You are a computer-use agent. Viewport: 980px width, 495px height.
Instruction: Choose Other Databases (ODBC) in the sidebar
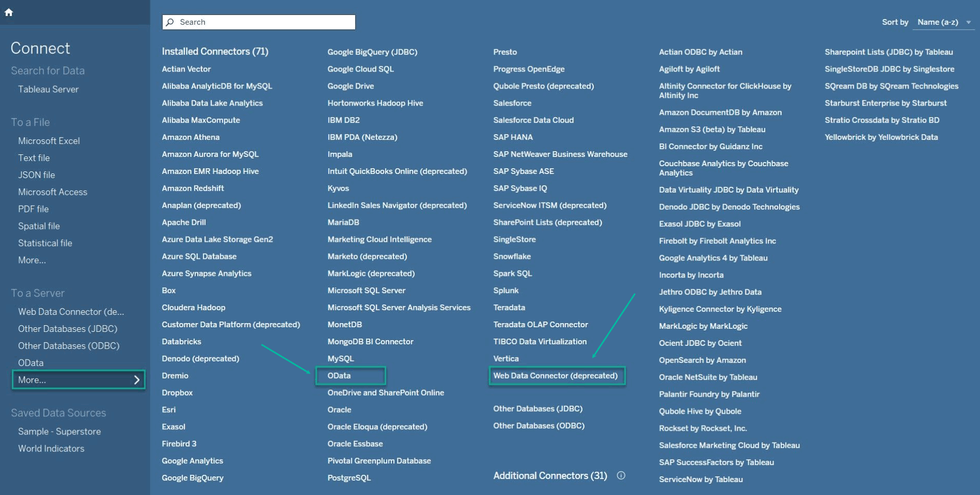pyautogui.click(x=68, y=345)
